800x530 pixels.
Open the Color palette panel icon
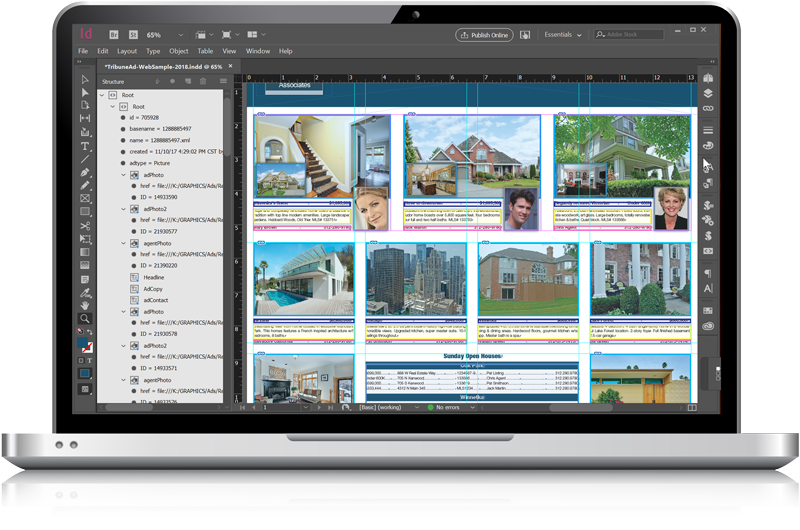pyautogui.click(x=708, y=145)
